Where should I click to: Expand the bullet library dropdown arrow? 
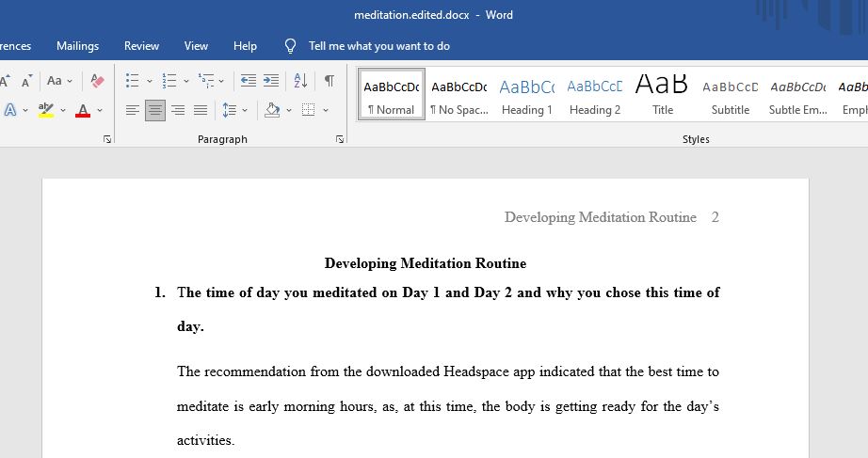pyautogui.click(x=150, y=81)
